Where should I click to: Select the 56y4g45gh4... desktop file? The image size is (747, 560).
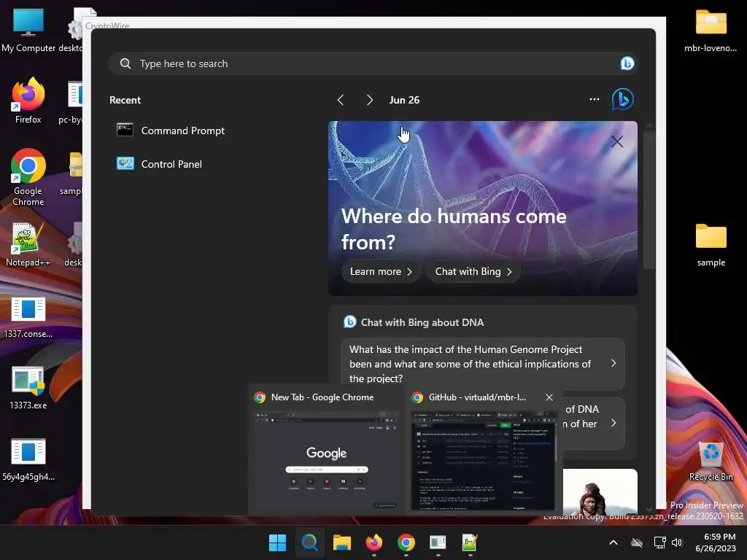click(28, 459)
